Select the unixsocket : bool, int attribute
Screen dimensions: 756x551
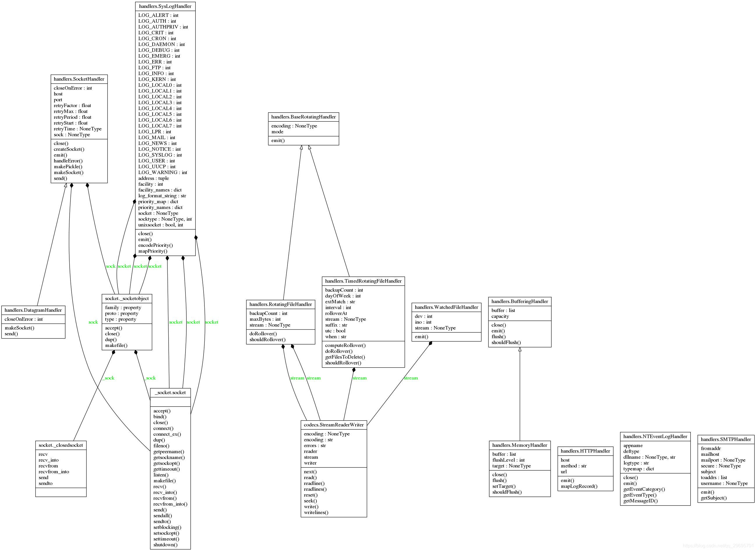point(161,225)
